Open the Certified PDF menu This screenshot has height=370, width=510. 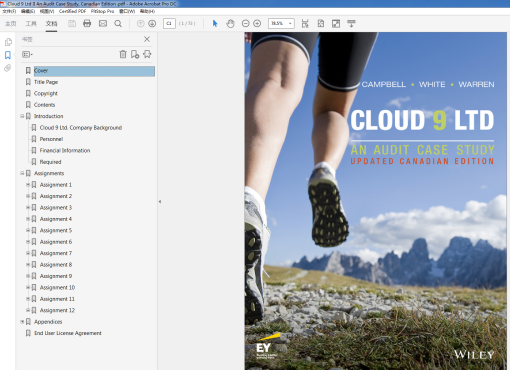click(72, 11)
